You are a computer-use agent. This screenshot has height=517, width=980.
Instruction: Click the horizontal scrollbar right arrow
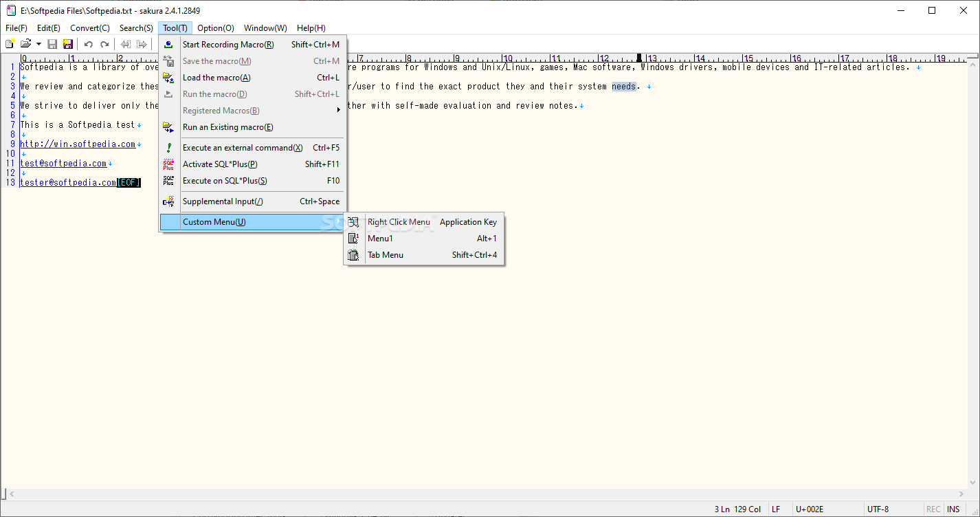coord(961,494)
